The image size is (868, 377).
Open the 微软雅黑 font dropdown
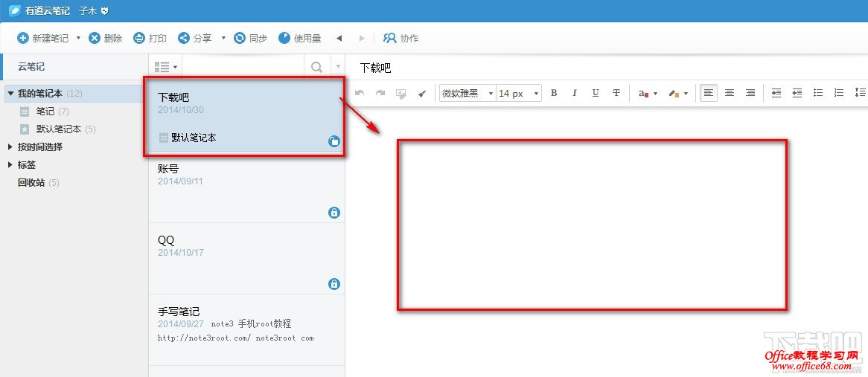467,94
